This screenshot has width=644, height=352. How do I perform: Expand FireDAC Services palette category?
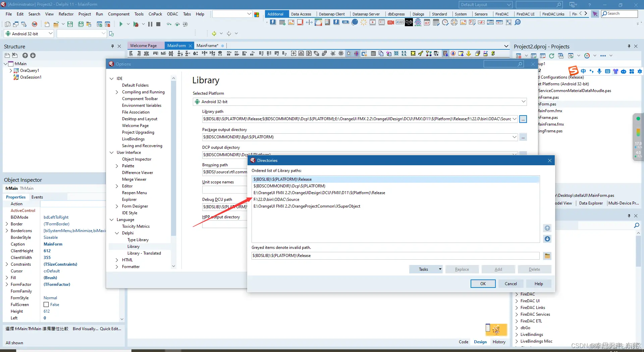tap(517, 314)
